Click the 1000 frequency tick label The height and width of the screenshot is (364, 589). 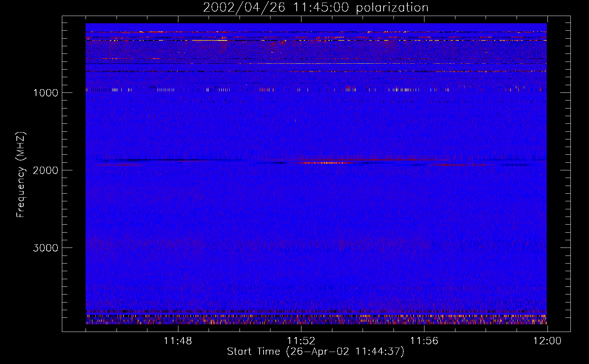click(x=46, y=93)
